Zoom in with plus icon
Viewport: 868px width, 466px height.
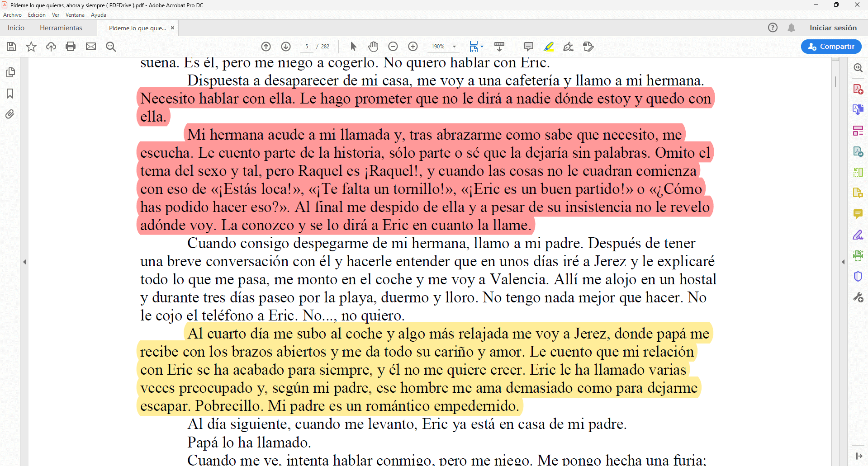click(x=413, y=47)
